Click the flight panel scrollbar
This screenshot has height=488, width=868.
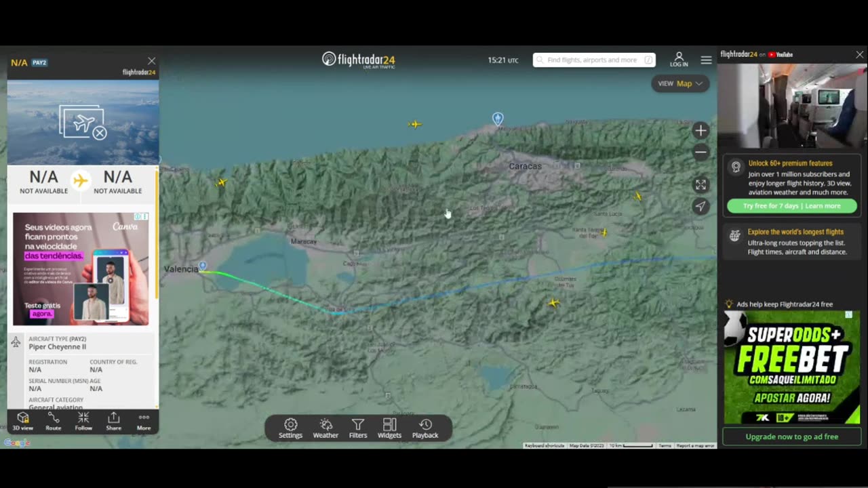click(x=157, y=234)
